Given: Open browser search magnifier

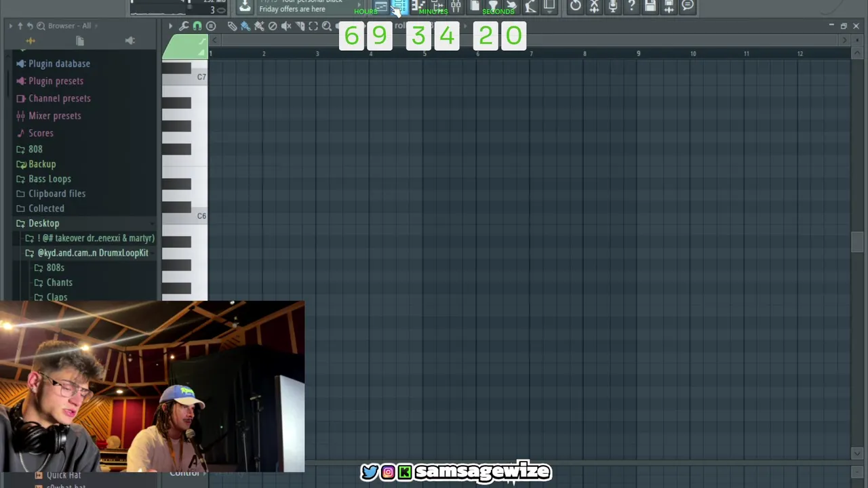Looking at the screenshot, I should (41, 26).
